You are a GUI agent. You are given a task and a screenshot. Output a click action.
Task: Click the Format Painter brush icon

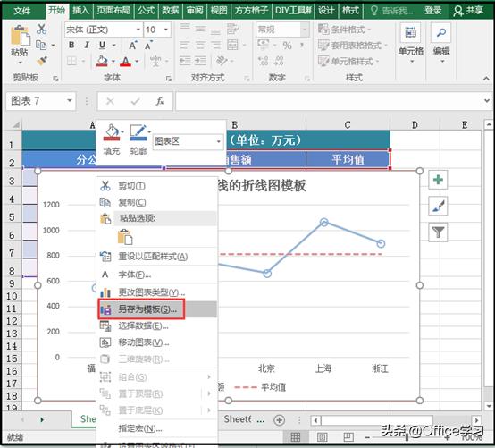[x=42, y=61]
